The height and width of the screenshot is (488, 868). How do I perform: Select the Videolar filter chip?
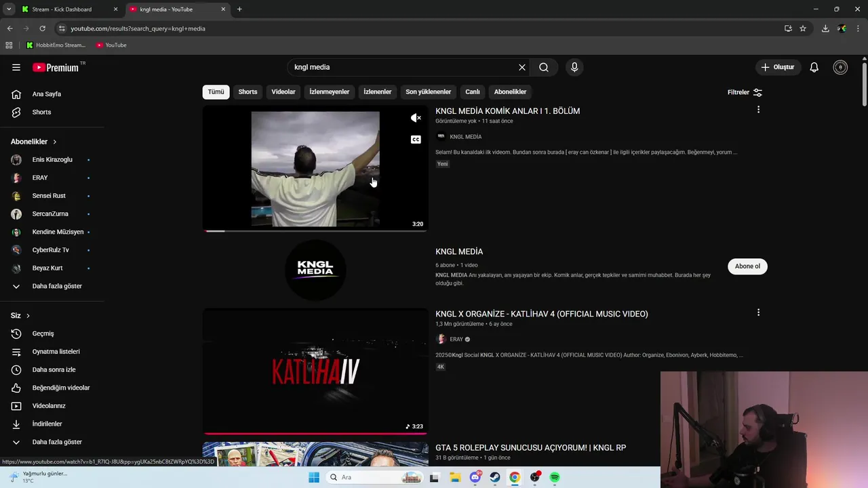pyautogui.click(x=283, y=91)
